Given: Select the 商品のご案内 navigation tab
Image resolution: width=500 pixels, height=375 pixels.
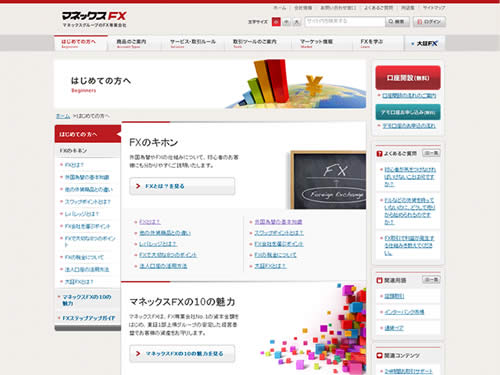Looking at the screenshot, I should [134, 43].
